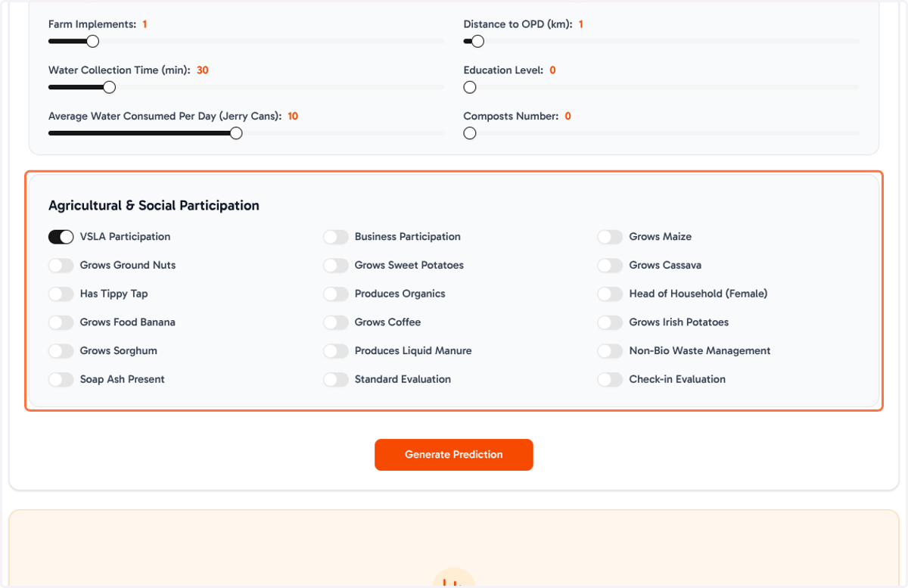Switch on Check-in Evaluation
Viewport: 908px width, 588px height.
coord(610,379)
